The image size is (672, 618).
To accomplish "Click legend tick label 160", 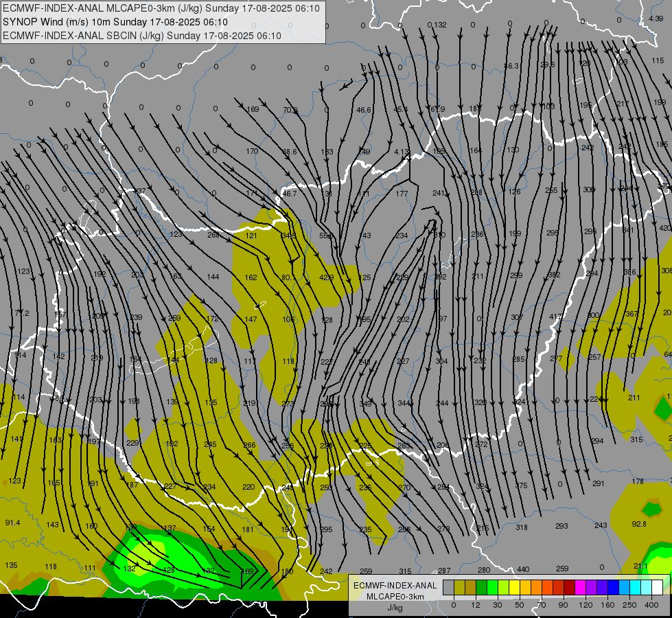I will [607, 605].
